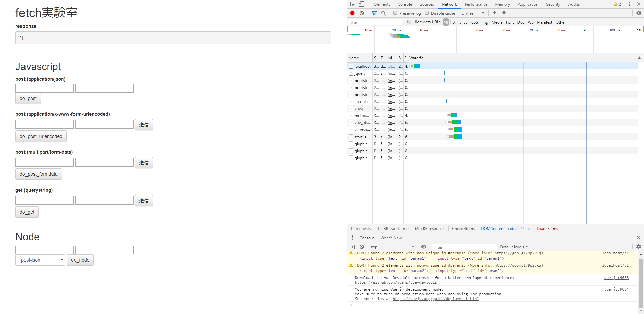Open the Default levels dropdown in Console
The height and width of the screenshot is (314, 644).
coord(513,247)
